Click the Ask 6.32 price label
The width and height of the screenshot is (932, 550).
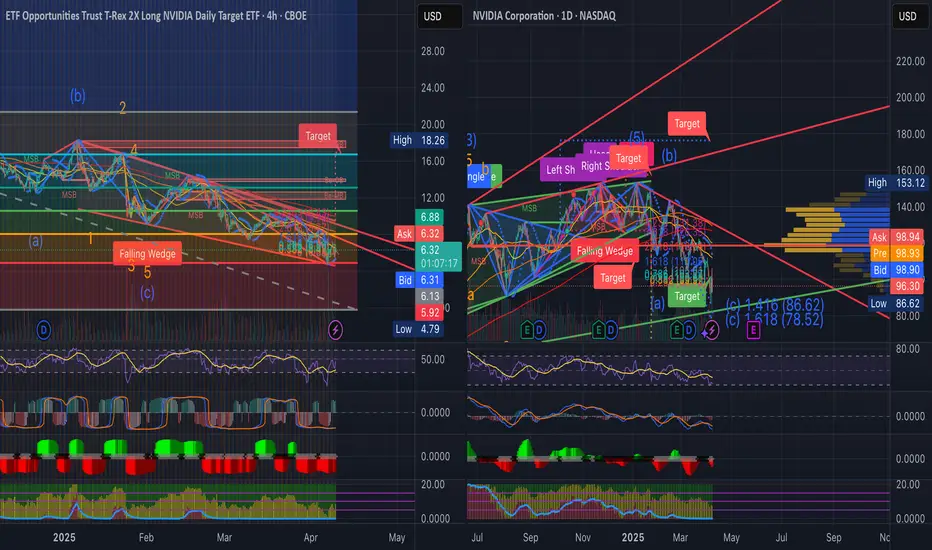pos(420,234)
